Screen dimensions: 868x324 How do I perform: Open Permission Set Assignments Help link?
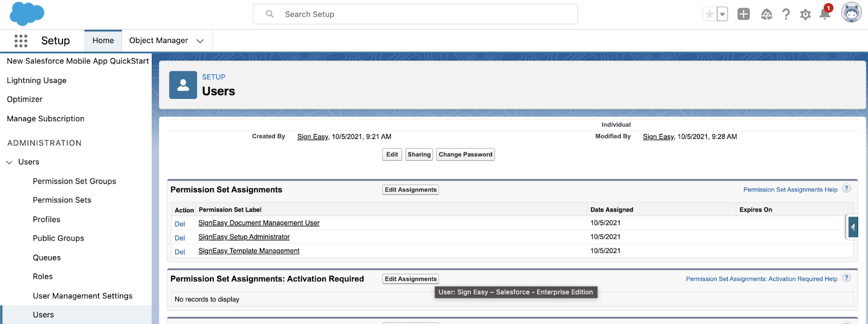[790, 190]
